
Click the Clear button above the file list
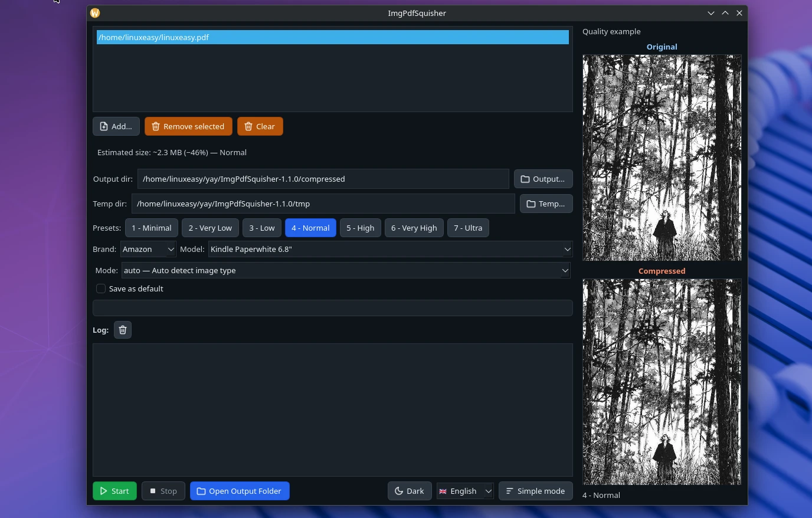coord(260,126)
